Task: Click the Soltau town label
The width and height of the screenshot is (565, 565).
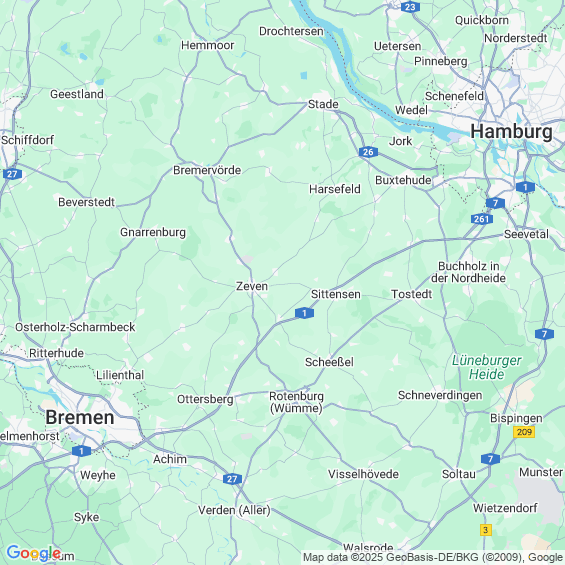Action: point(459,474)
